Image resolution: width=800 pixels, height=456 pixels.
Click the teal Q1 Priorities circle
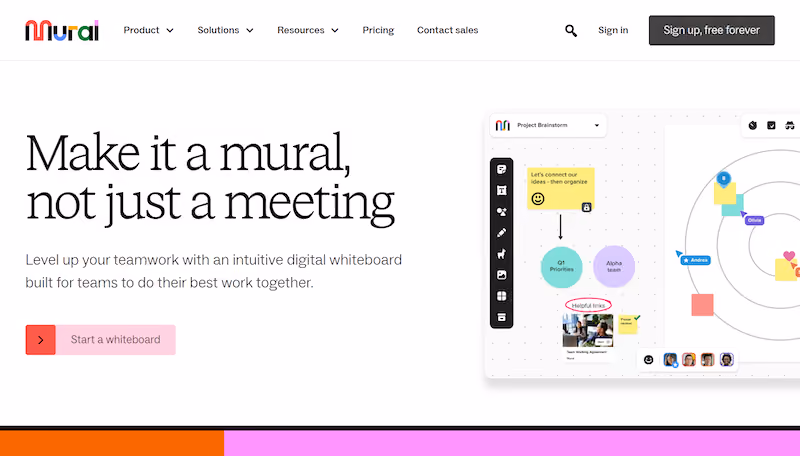(561, 267)
